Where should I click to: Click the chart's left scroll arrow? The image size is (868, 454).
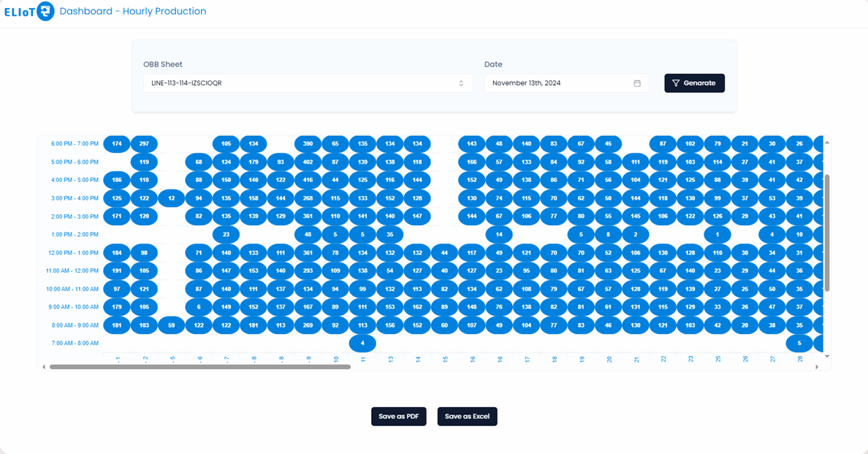(44, 367)
